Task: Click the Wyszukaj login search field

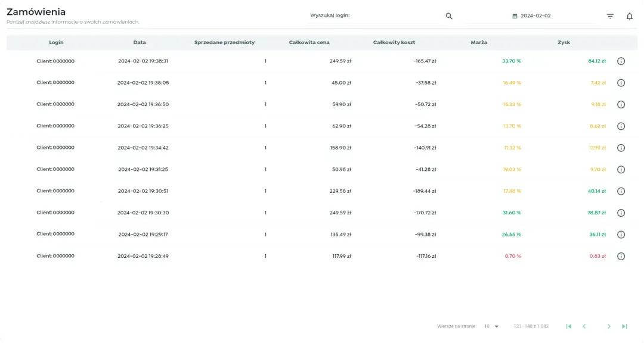Action: (394, 16)
